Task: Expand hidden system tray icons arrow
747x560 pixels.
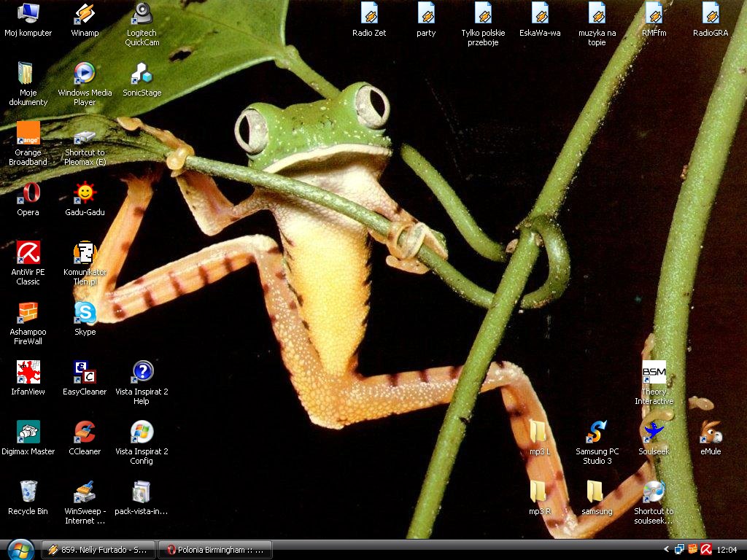Action: click(666, 549)
